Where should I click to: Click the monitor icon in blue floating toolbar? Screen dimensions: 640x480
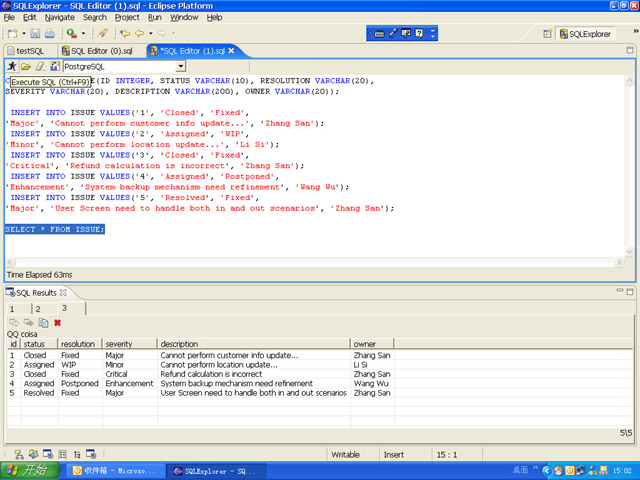(x=406, y=33)
